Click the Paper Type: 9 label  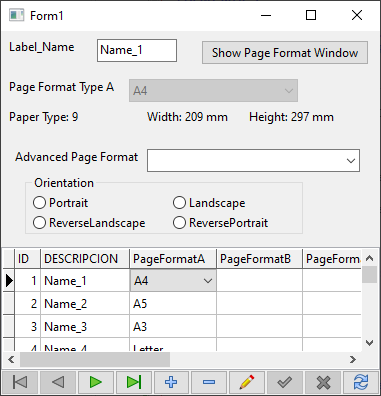44,117
